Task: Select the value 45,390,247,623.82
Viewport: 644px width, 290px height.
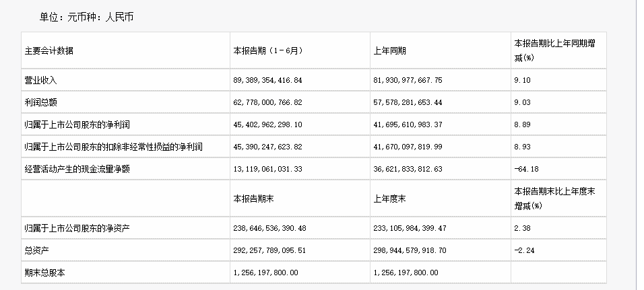Action: 268,147
